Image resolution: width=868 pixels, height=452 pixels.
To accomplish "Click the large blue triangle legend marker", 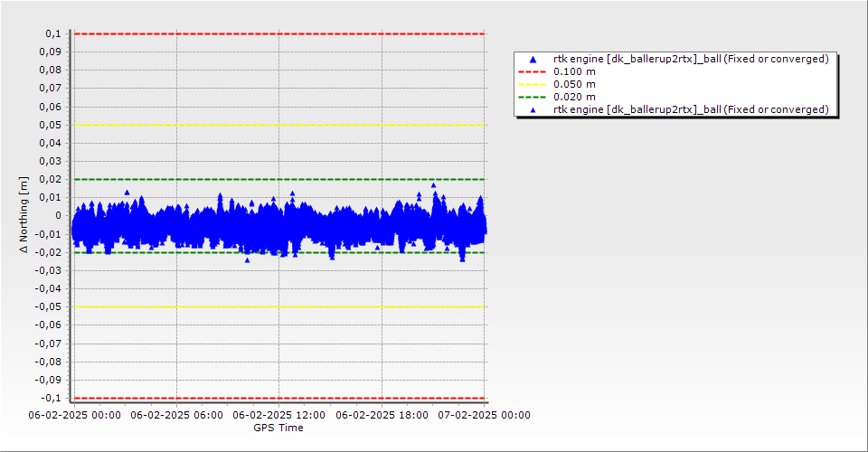I will [x=533, y=60].
